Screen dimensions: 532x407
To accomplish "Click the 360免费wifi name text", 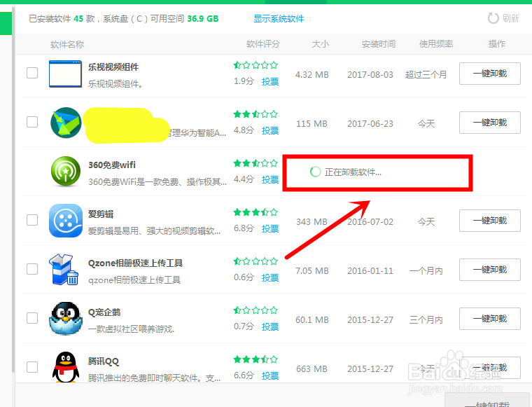I will coord(112,165).
